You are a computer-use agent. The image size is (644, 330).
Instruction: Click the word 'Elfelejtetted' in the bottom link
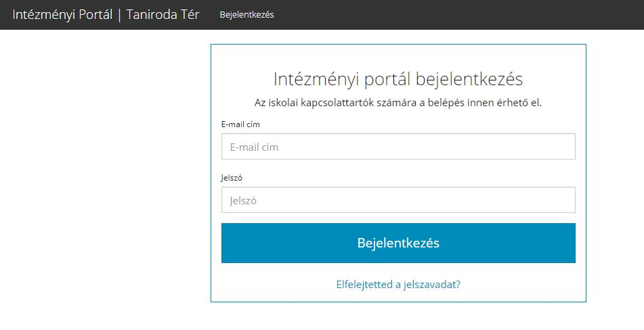(x=364, y=285)
